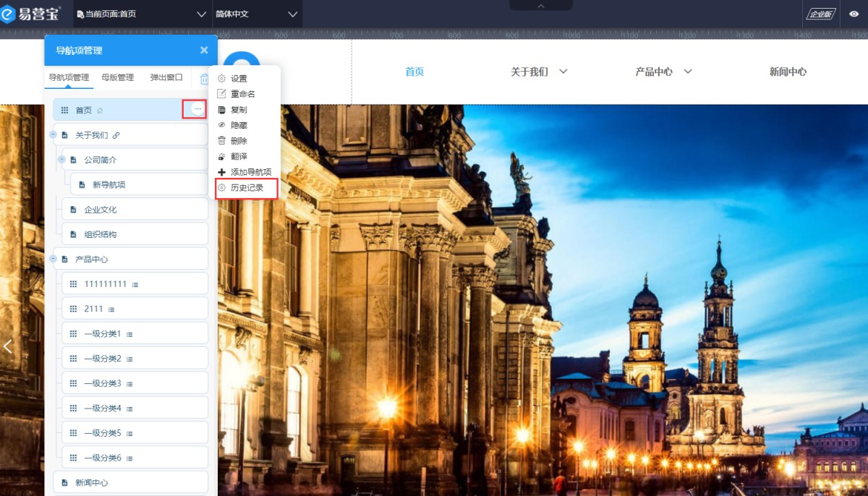Choose 历史记录 from the context menu

247,188
